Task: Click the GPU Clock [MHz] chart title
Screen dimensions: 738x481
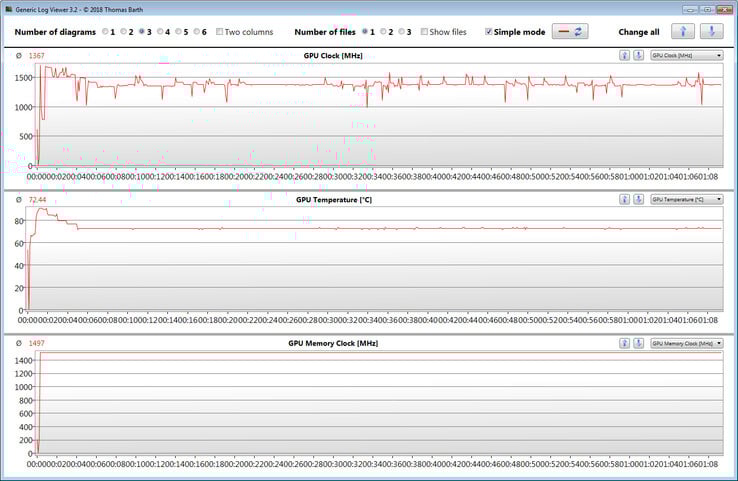Action: [333, 56]
